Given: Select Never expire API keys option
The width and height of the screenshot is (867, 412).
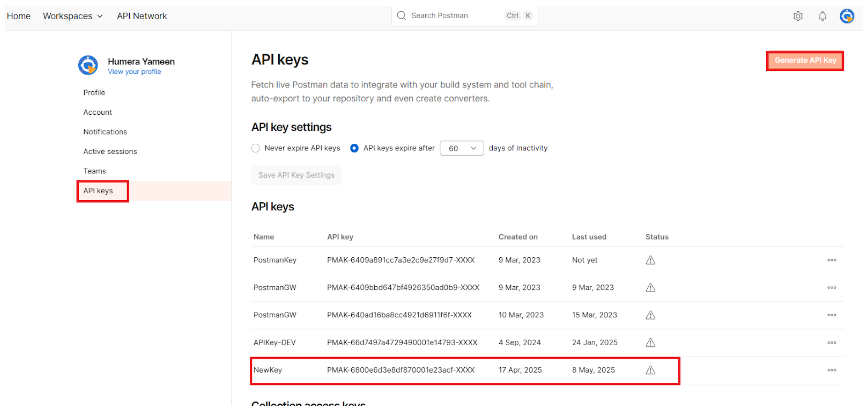Looking at the screenshot, I should (x=256, y=148).
